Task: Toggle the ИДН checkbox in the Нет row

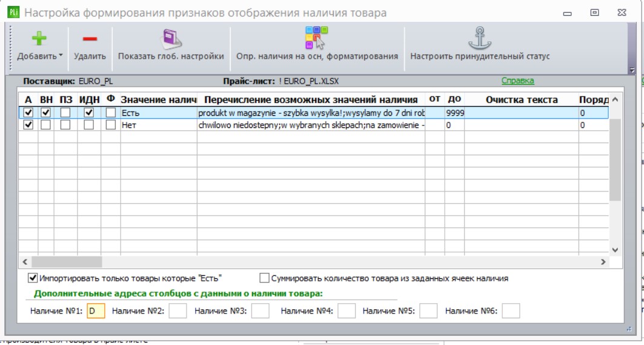Action: point(88,124)
